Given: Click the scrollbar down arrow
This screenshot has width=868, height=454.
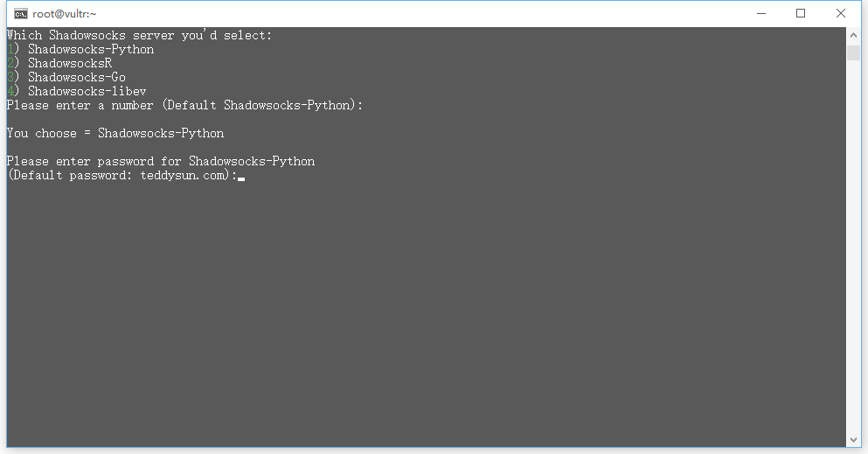Looking at the screenshot, I should click(854, 439).
